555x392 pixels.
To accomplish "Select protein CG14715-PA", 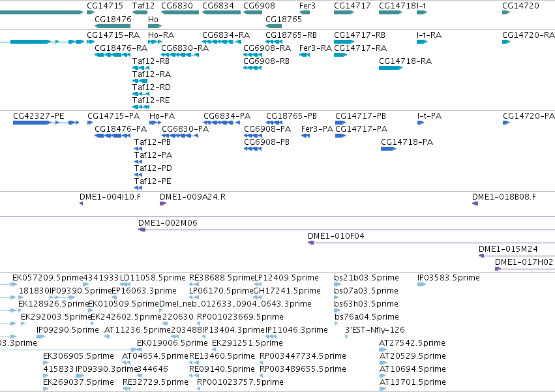I will tap(113, 116).
